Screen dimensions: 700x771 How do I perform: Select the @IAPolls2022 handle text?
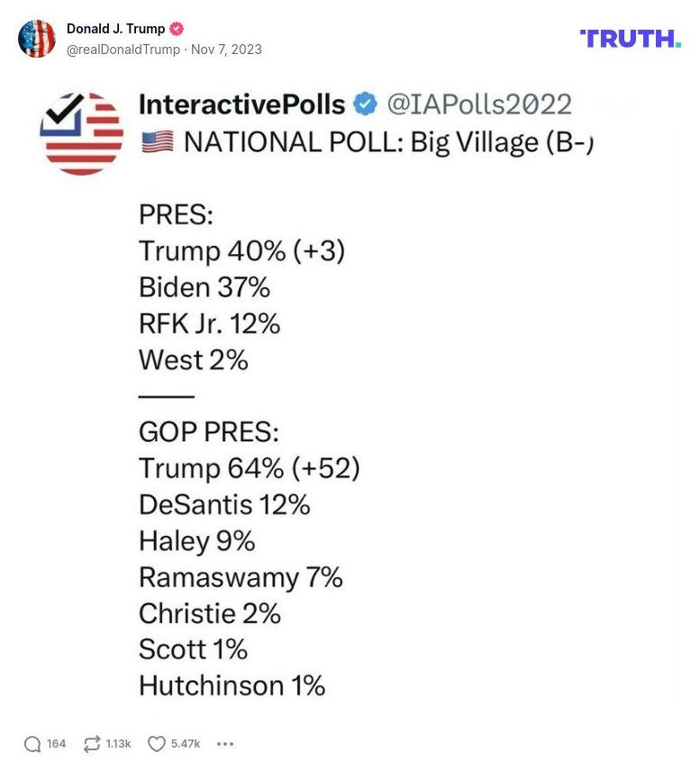(481, 104)
